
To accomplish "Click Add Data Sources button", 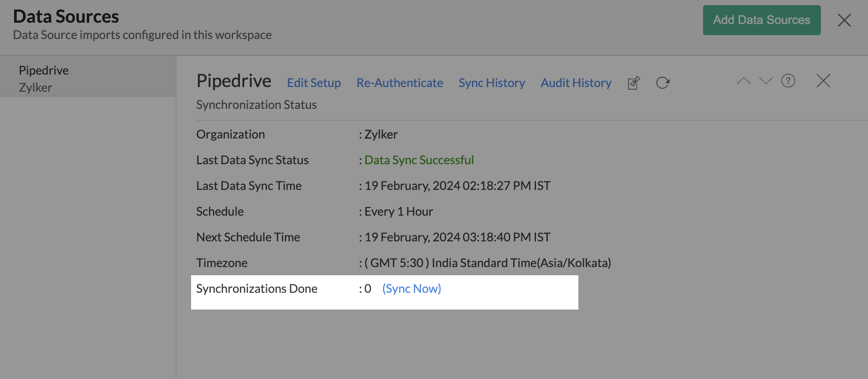I will 762,20.
